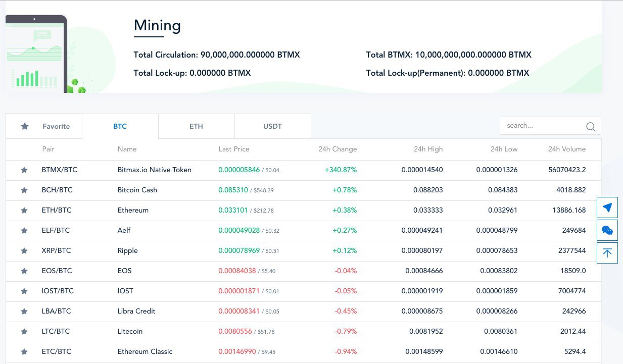Open the ETH/BTC trading pair
This screenshot has width=623, height=364.
pyautogui.click(x=57, y=211)
